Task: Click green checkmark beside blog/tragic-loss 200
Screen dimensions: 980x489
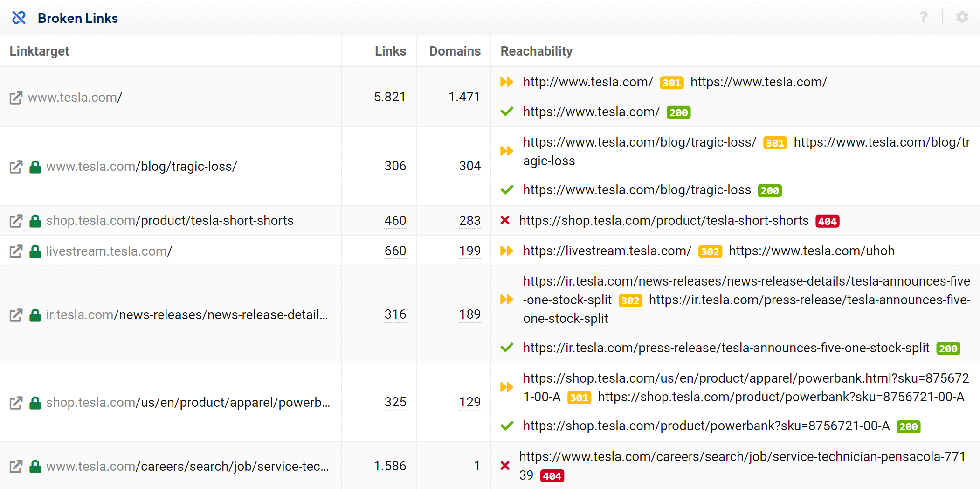Action: coord(507,189)
